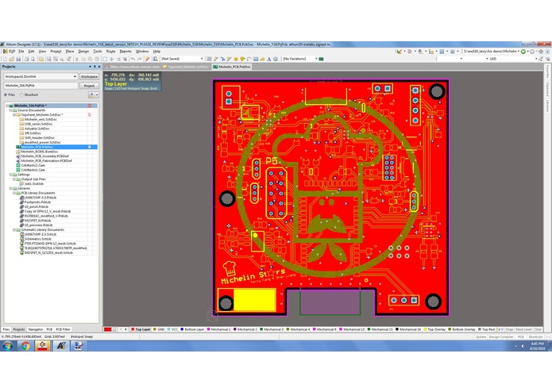Open the Route menu
Screen dimensions: 552x392
click(110, 52)
